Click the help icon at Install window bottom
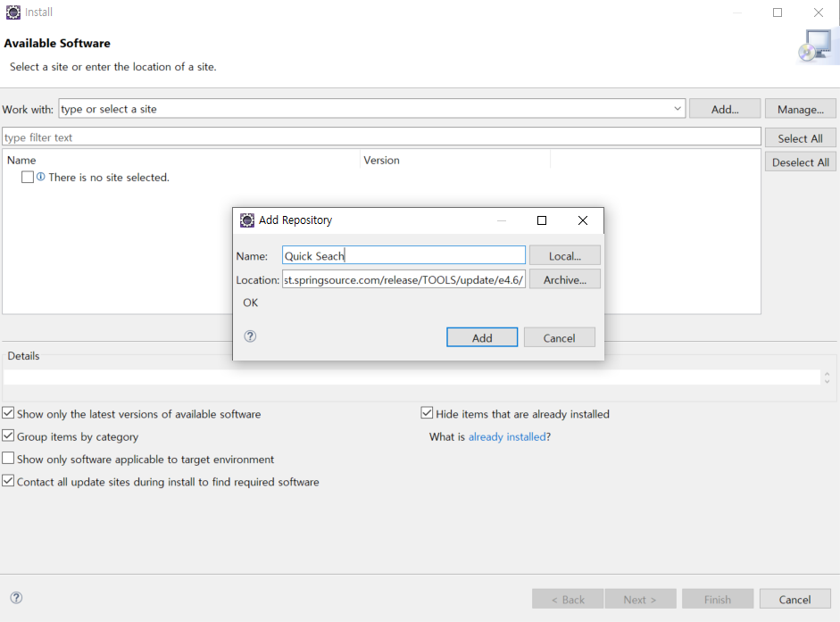This screenshot has height=622, width=840. [x=17, y=598]
